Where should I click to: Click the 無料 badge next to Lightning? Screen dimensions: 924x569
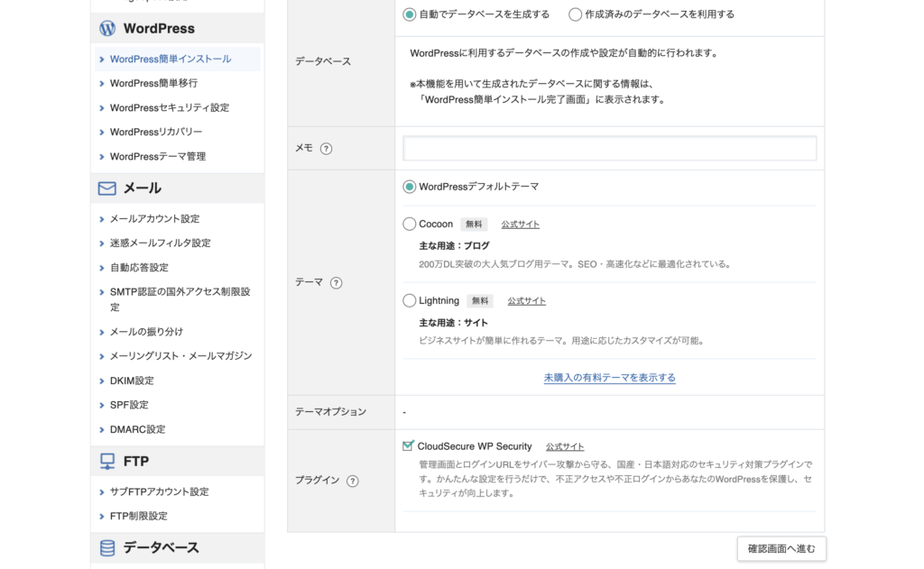point(480,301)
